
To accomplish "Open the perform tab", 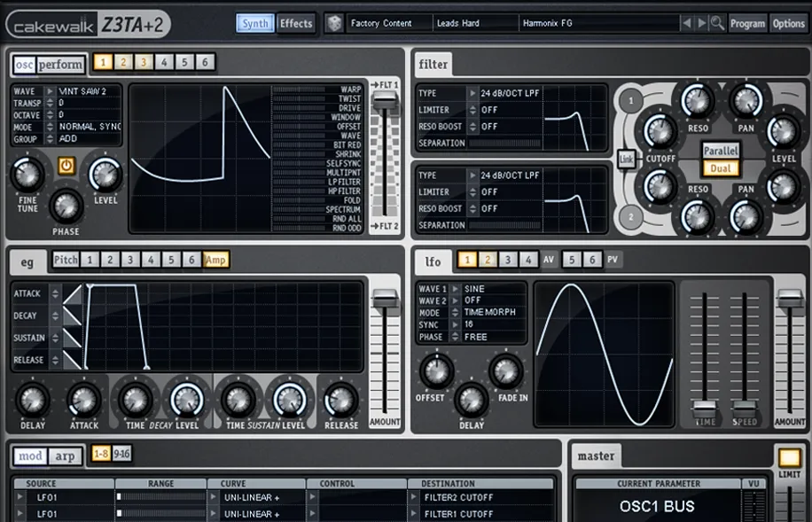I will click(60, 65).
